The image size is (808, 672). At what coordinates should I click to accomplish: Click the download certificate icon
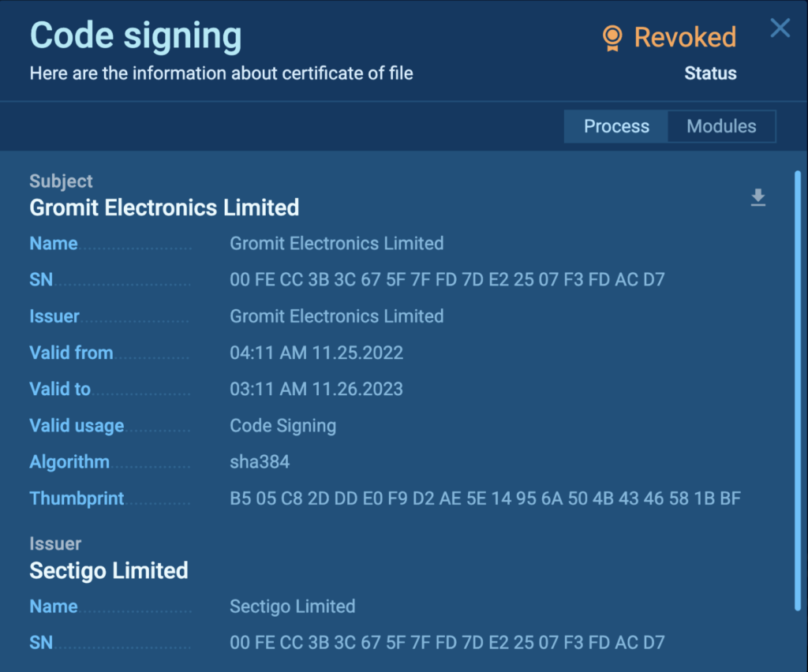757,197
